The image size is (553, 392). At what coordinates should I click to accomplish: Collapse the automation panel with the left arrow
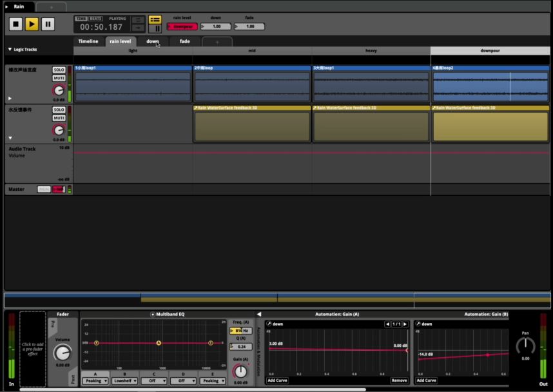pos(259,314)
